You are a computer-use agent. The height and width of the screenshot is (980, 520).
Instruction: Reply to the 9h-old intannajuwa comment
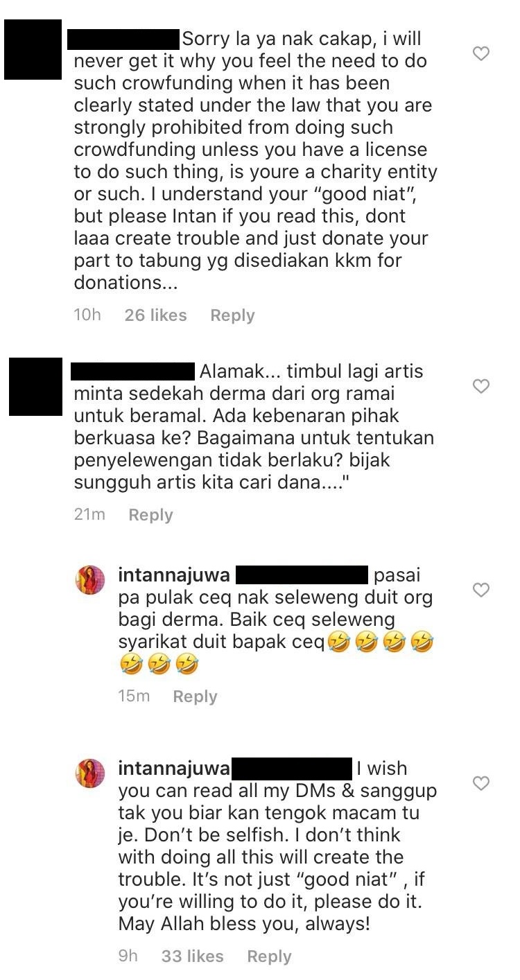point(269,957)
